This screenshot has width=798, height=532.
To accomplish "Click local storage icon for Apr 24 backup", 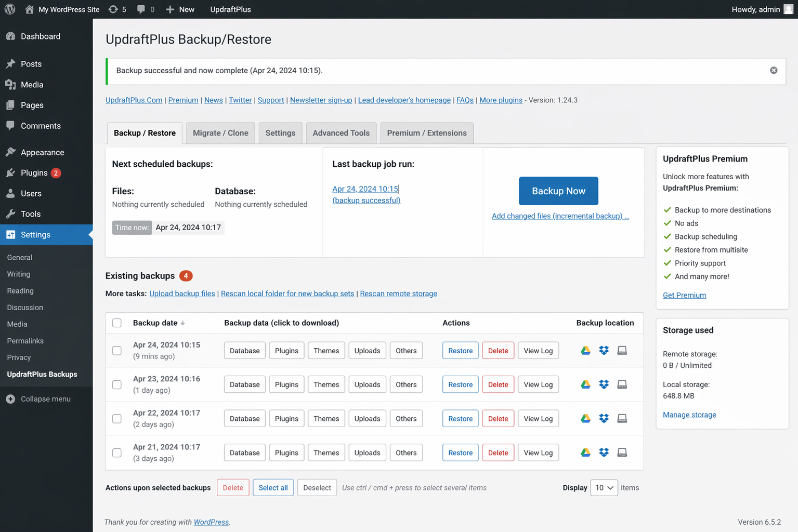I will pos(622,351).
